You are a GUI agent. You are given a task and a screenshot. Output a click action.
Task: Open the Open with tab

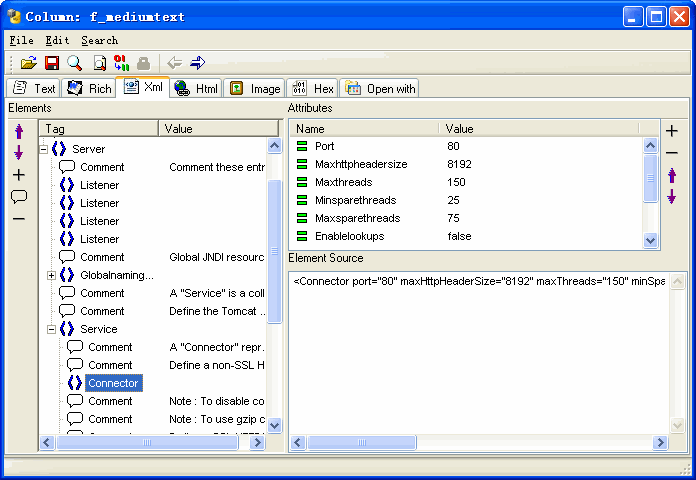380,88
